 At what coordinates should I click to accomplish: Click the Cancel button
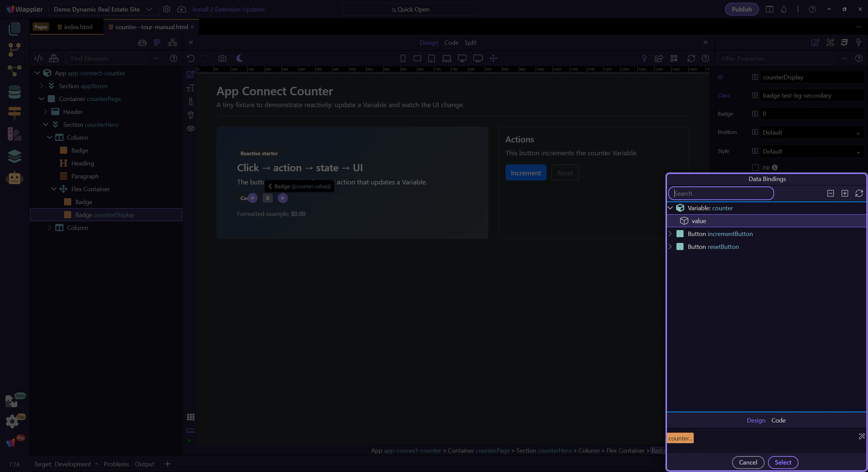coord(748,462)
